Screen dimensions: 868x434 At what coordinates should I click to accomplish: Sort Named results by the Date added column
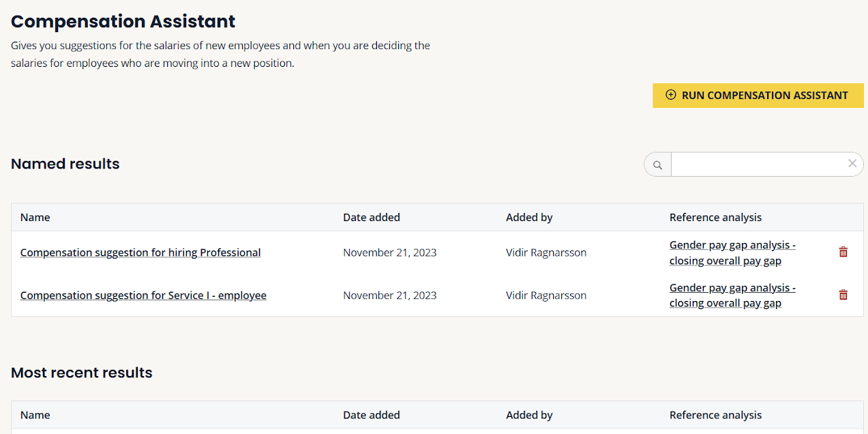(372, 218)
